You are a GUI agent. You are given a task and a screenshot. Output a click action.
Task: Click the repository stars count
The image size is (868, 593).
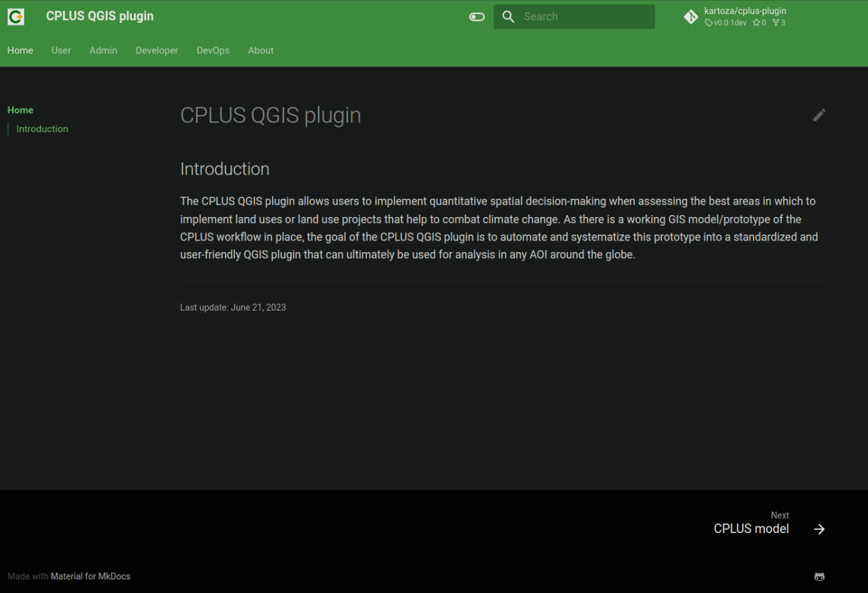pyautogui.click(x=760, y=23)
